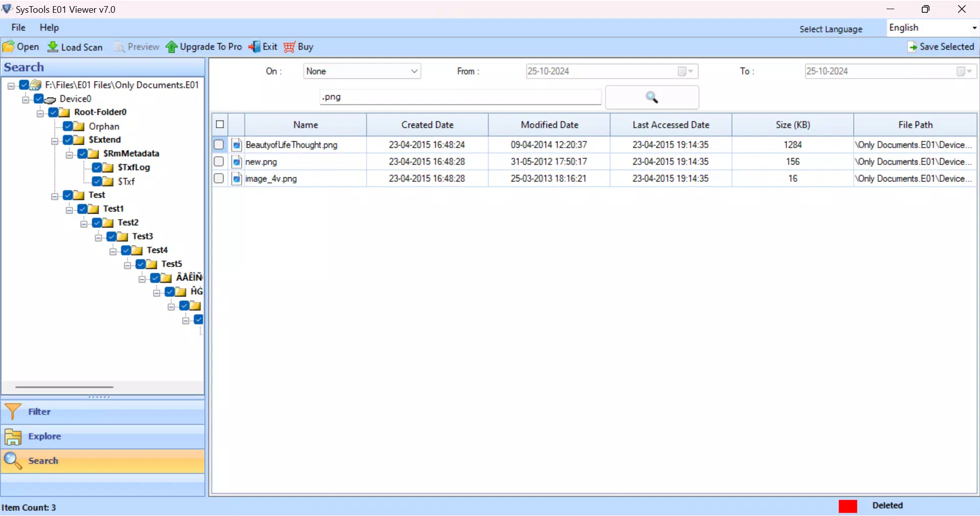Click the Preview magnifier page icon

click(x=119, y=47)
